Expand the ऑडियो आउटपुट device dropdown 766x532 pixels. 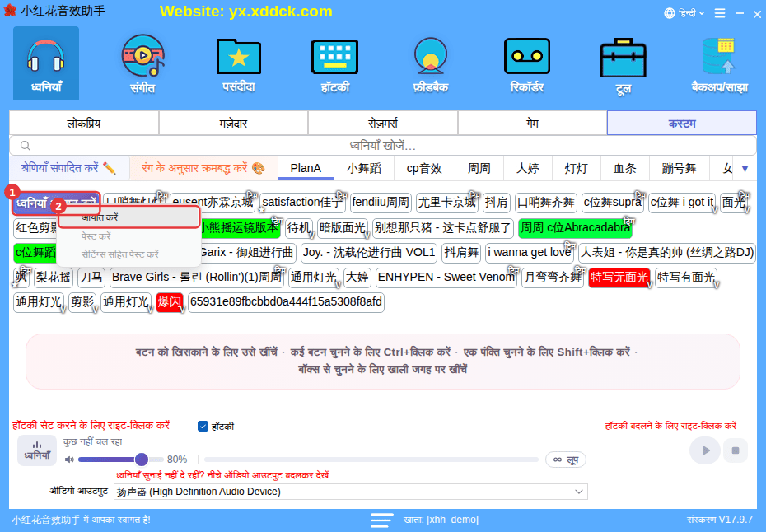(579, 492)
